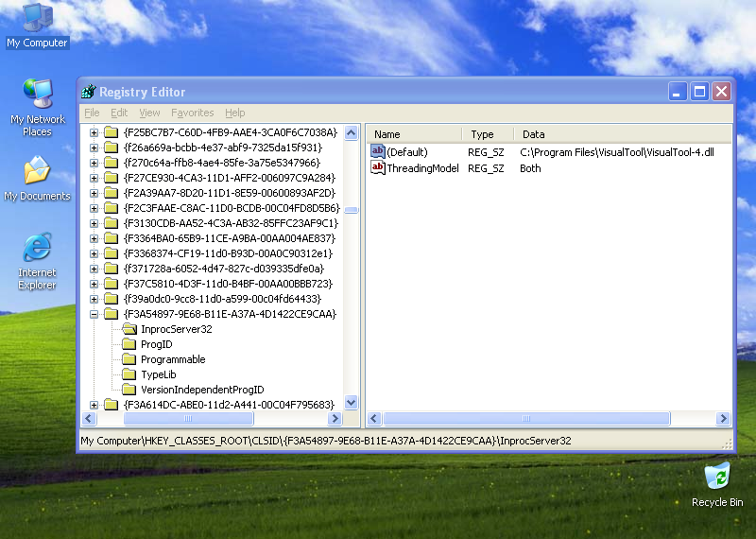Click tree pane scroll left arrow
Screen dimensions: 756x539
pyautogui.click(x=89, y=418)
